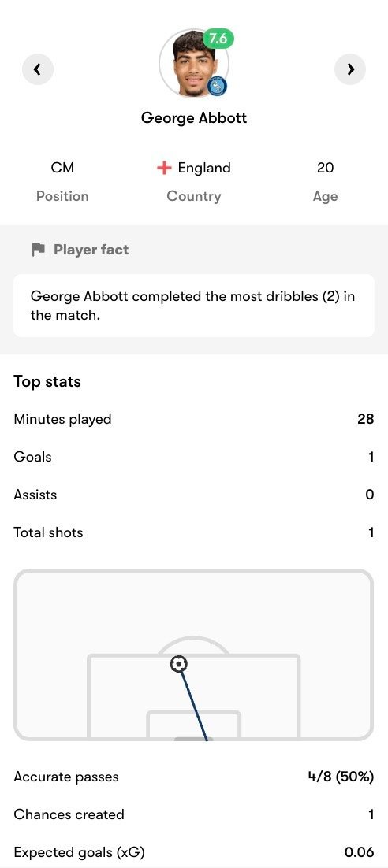This screenshot has width=388, height=868.
Task: Tap the 7.6 rating badge
Action: (x=218, y=39)
